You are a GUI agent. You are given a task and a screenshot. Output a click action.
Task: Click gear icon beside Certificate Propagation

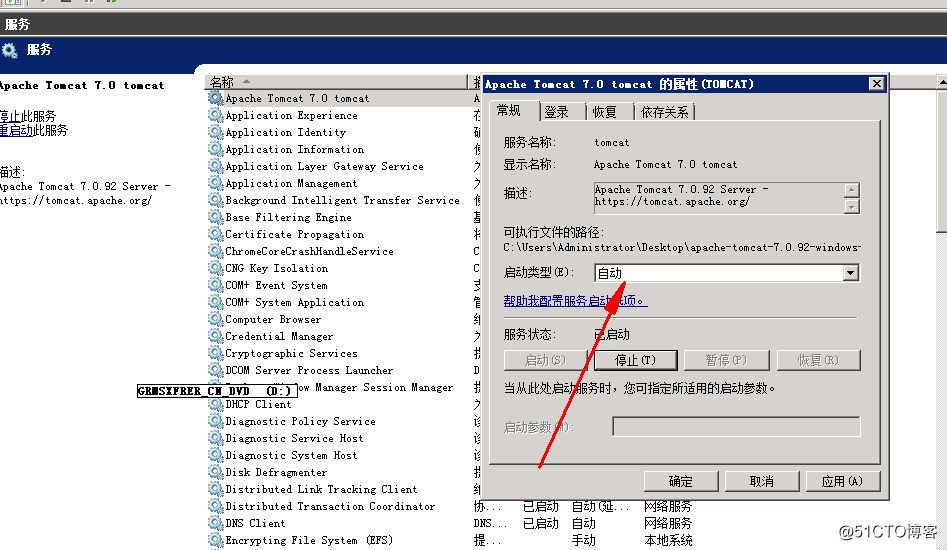pos(216,234)
